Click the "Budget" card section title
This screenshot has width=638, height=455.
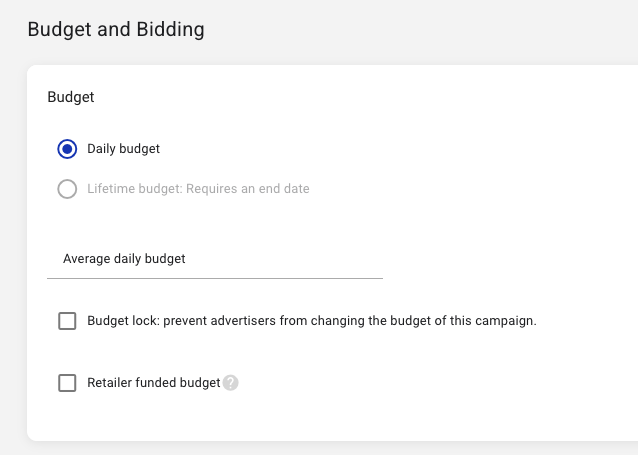click(71, 97)
